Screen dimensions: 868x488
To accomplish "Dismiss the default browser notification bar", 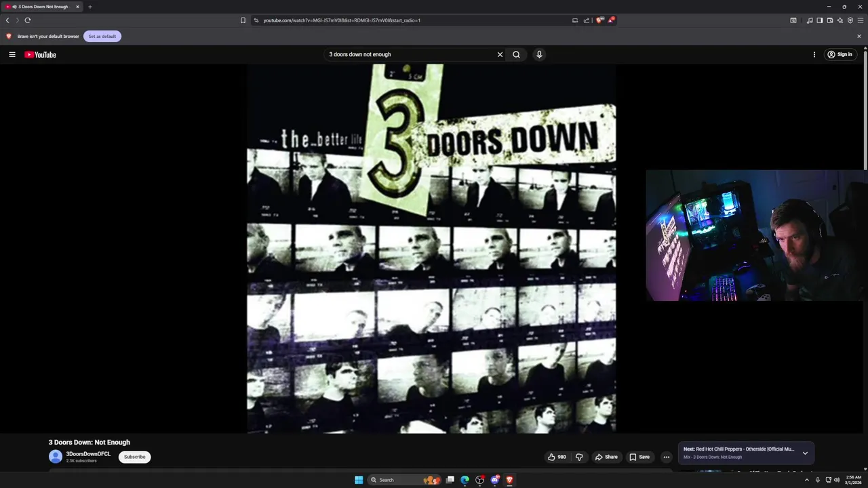I will (859, 36).
